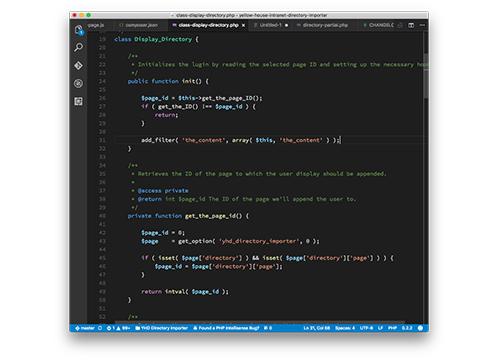Click 'private function get_the_page_id() {' line

point(188,216)
